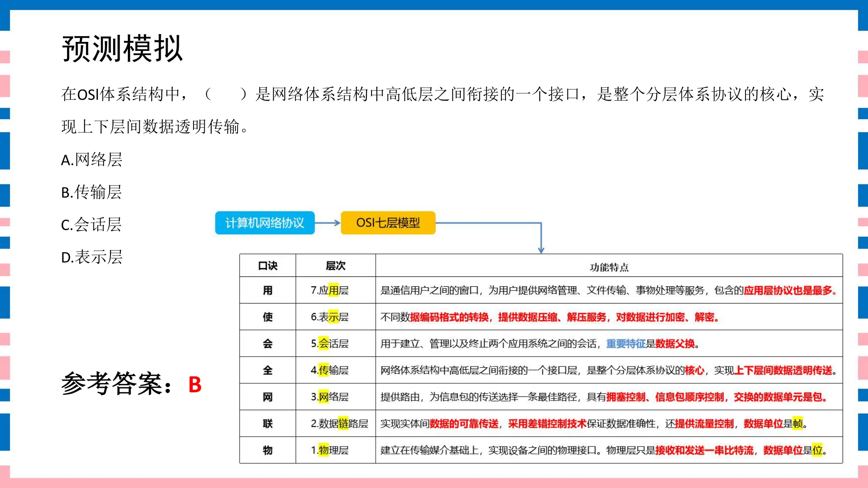Click the mnemonic cell 网
868x488 pixels.
coord(268,397)
